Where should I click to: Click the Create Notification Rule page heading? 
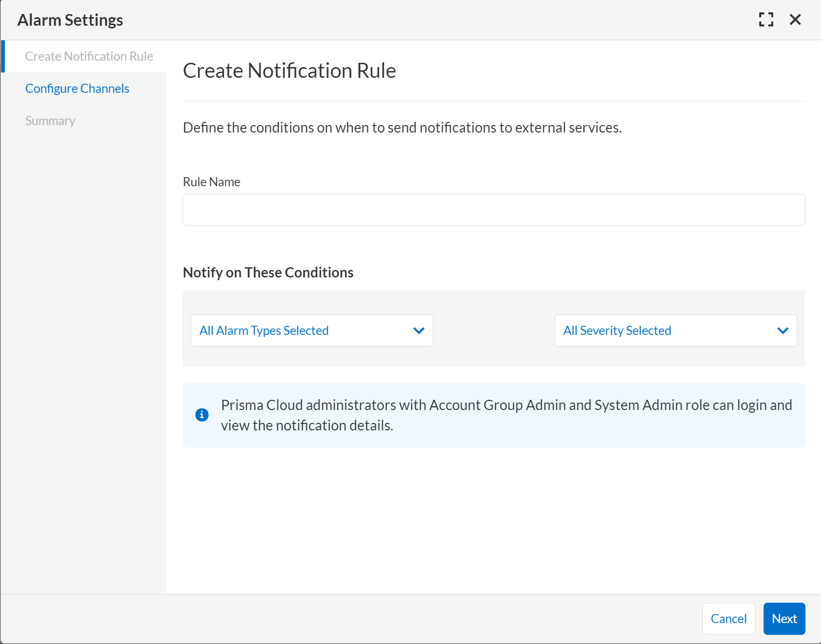289,71
